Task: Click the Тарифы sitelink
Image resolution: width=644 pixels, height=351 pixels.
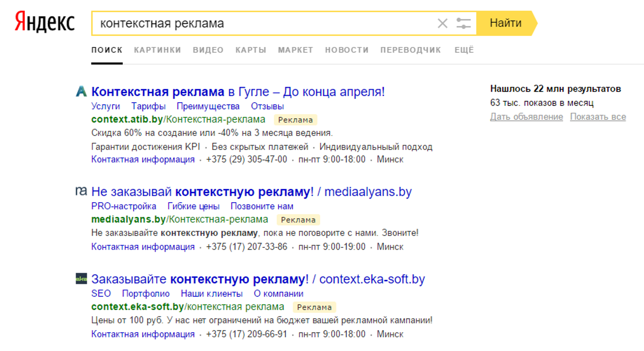Action: [x=148, y=106]
